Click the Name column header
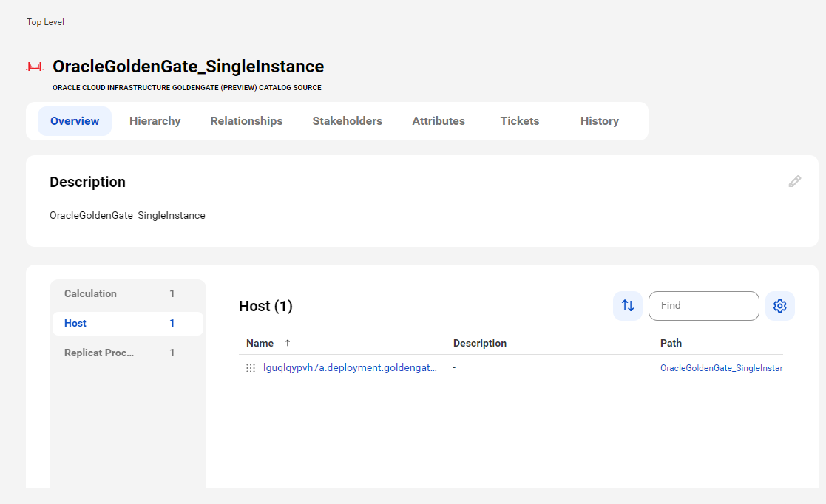The height and width of the screenshot is (504, 826). (x=260, y=343)
